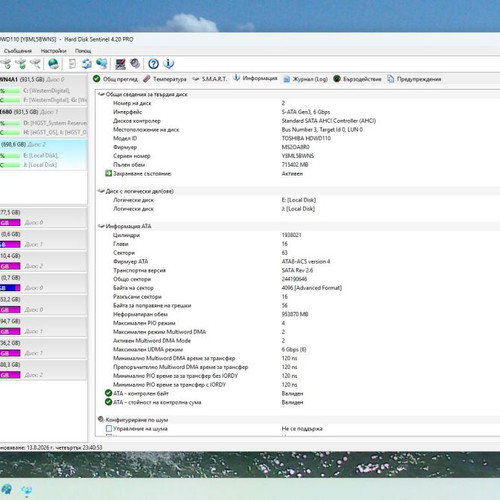
Task: Collapse the Общи сведения за твърдия диск section
Action: coord(101,94)
